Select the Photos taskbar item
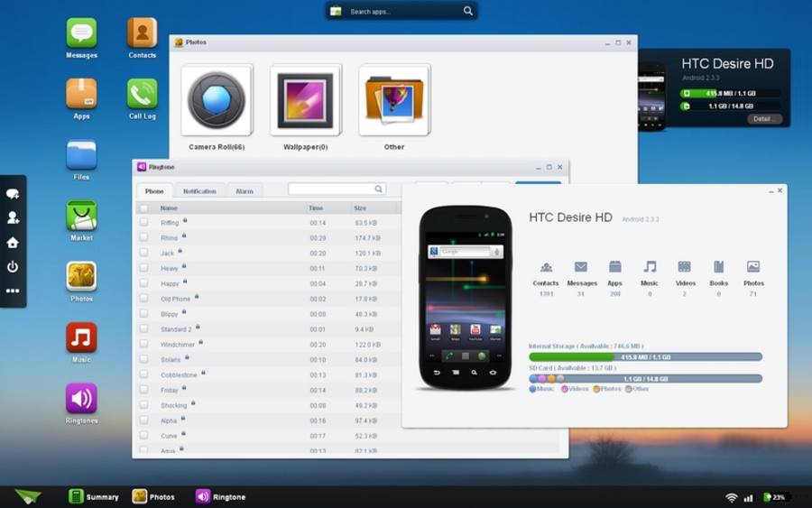 [x=153, y=496]
